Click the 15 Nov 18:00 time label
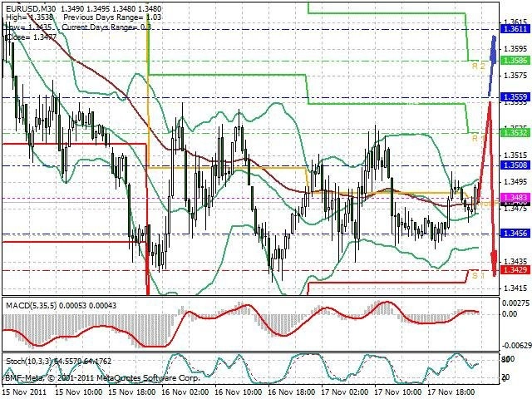This screenshot has height=399, width=532. [x=131, y=392]
